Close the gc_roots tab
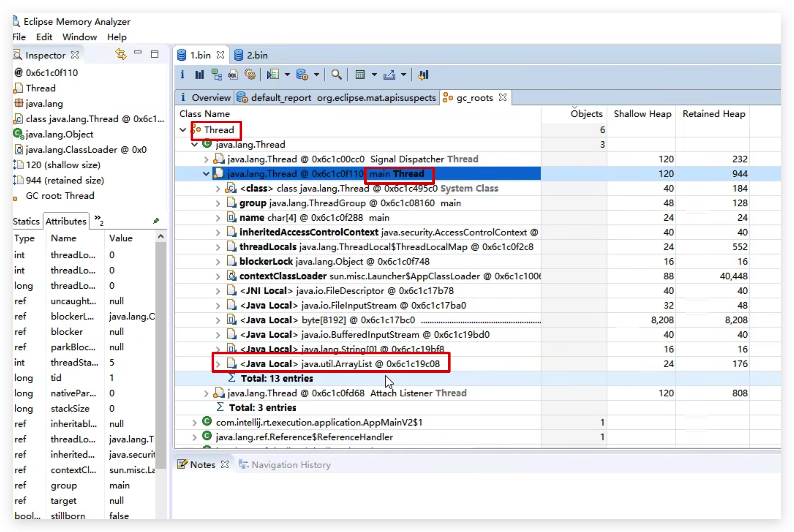Viewport: 794px width, 532px height. click(503, 98)
